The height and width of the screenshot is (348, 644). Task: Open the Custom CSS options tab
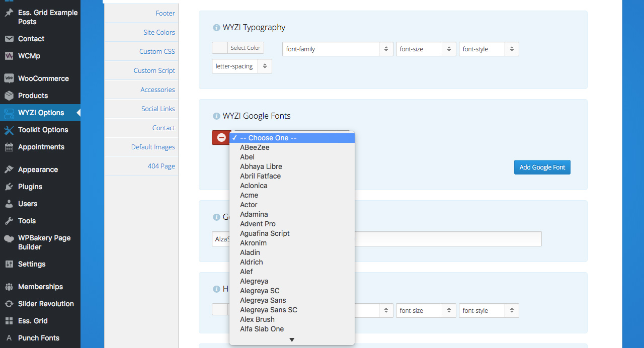click(x=141, y=51)
